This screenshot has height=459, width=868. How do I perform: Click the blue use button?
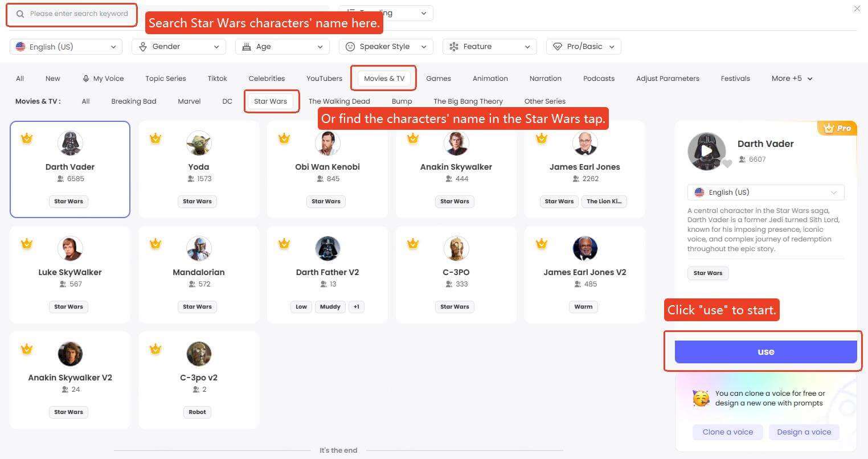point(765,352)
